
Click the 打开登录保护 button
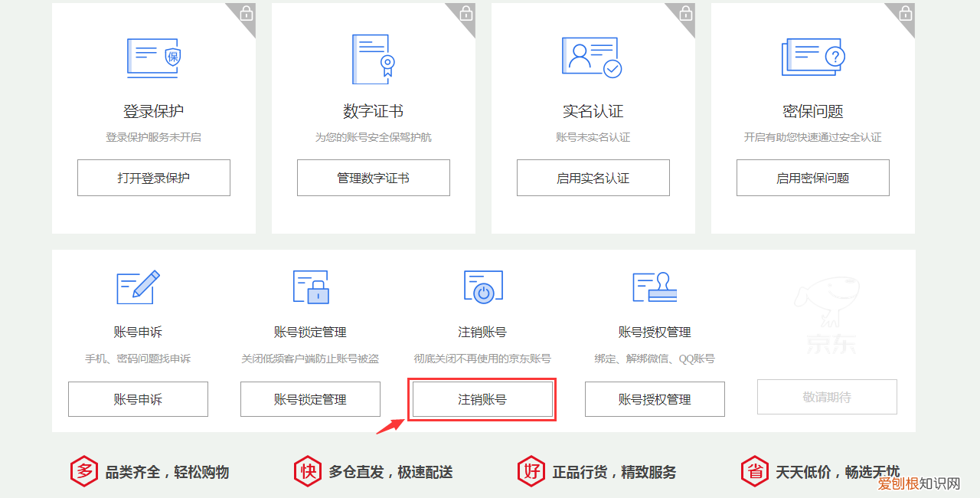click(x=153, y=177)
